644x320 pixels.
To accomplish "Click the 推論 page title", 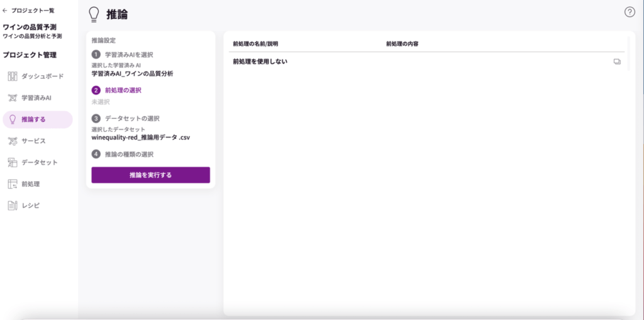I will [117, 15].
